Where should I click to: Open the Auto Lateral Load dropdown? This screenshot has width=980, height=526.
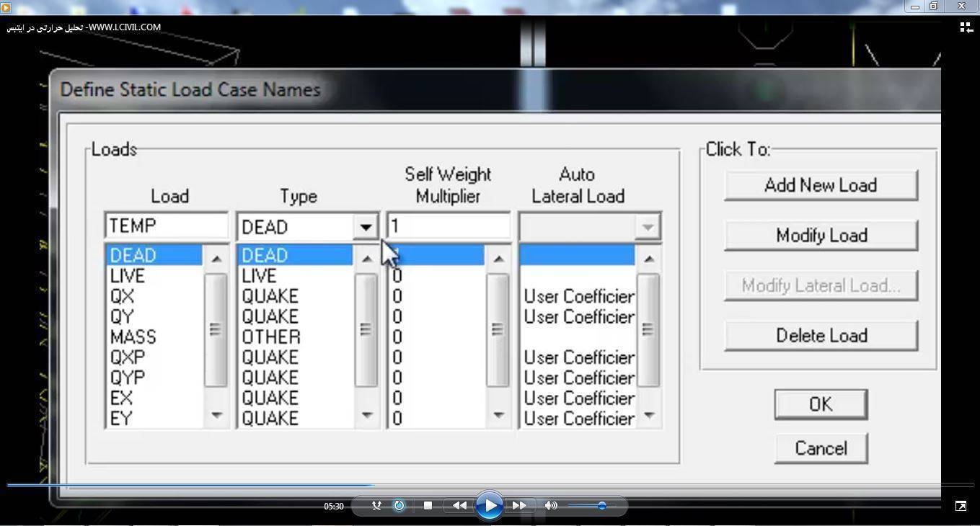pyautogui.click(x=647, y=227)
